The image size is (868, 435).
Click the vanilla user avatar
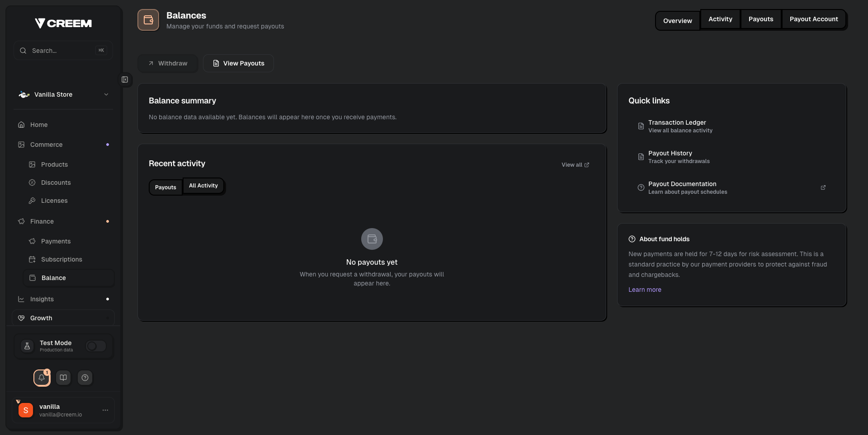point(26,410)
